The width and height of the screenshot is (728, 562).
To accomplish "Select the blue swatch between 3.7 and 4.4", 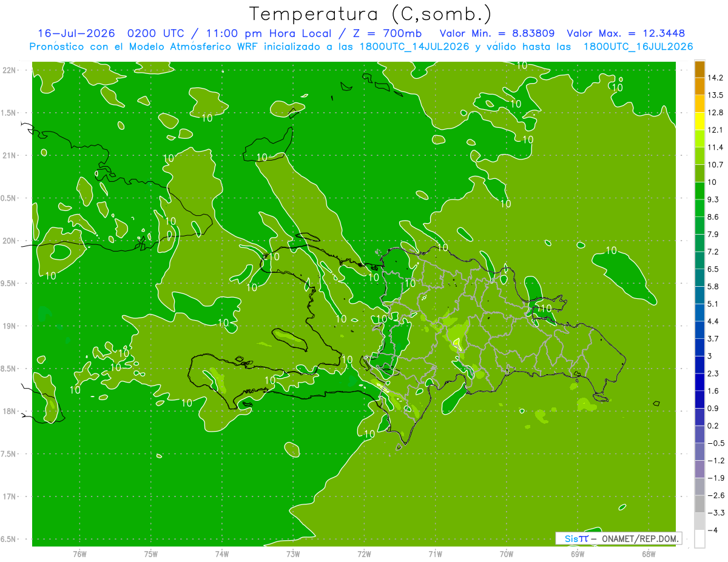I will click(x=699, y=330).
